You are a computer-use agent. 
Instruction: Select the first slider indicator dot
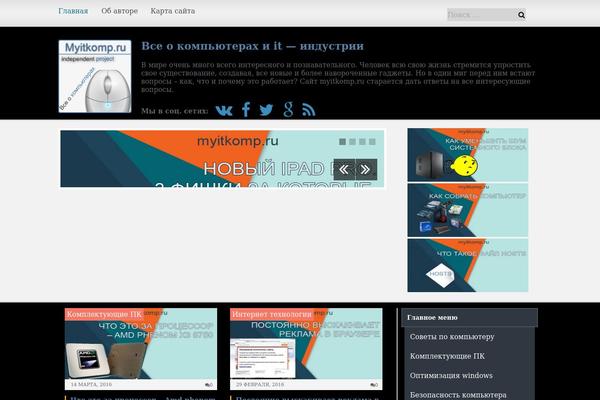click(x=342, y=142)
